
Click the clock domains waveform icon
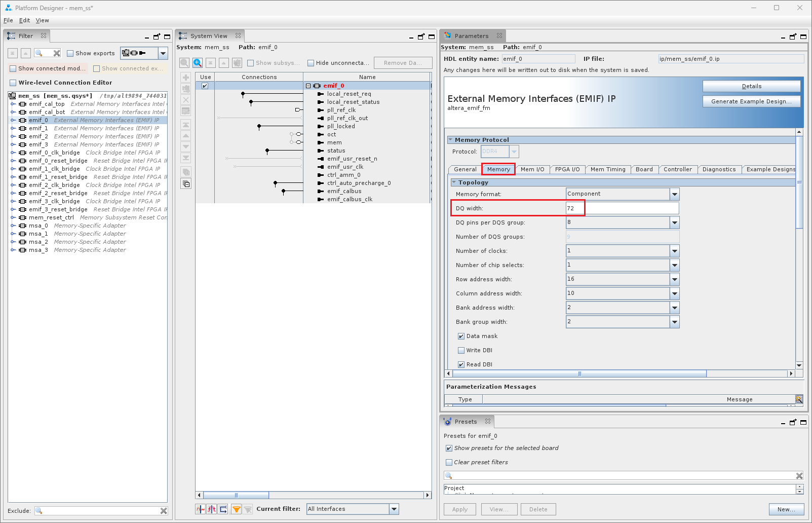(201, 509)
